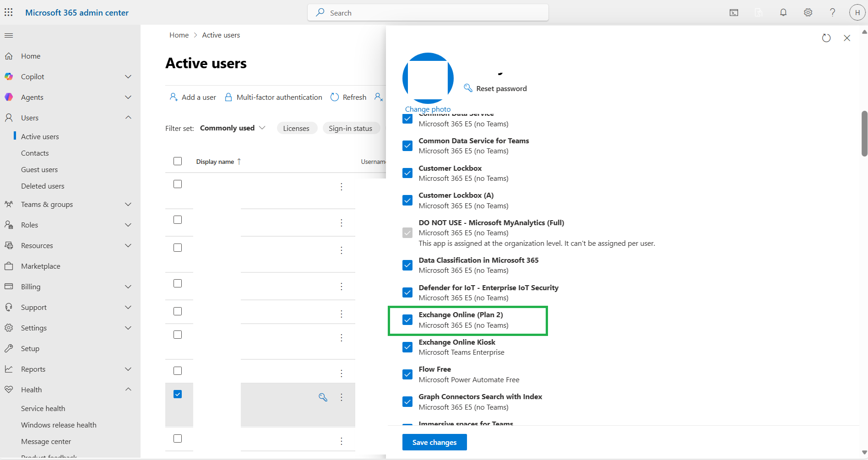This screenshot has height=460, width=868.
Task: Click the Agents icon in sidebar
Action: [x=9, y=97]
